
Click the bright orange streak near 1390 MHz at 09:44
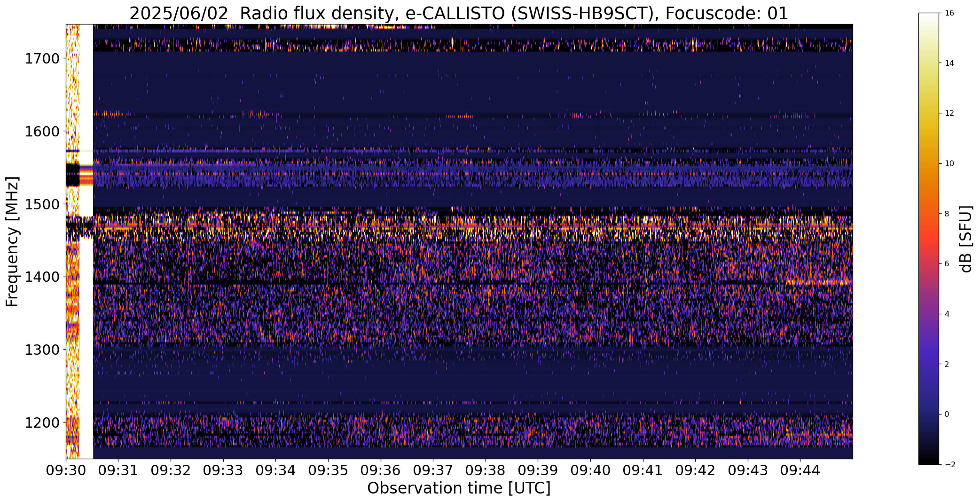click(x=819, y=282)
